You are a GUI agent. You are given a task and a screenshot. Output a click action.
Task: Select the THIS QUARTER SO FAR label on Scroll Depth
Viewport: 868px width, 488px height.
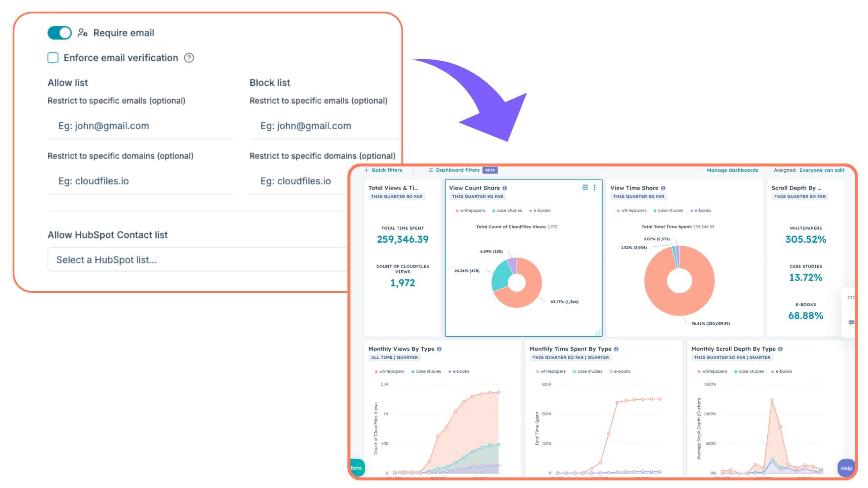pos(800,196)
